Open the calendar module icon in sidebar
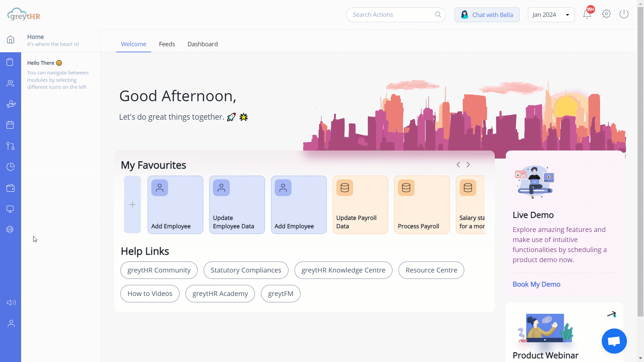Image resolution: width=644 pixels, height=362 pixels. point(10,125)
